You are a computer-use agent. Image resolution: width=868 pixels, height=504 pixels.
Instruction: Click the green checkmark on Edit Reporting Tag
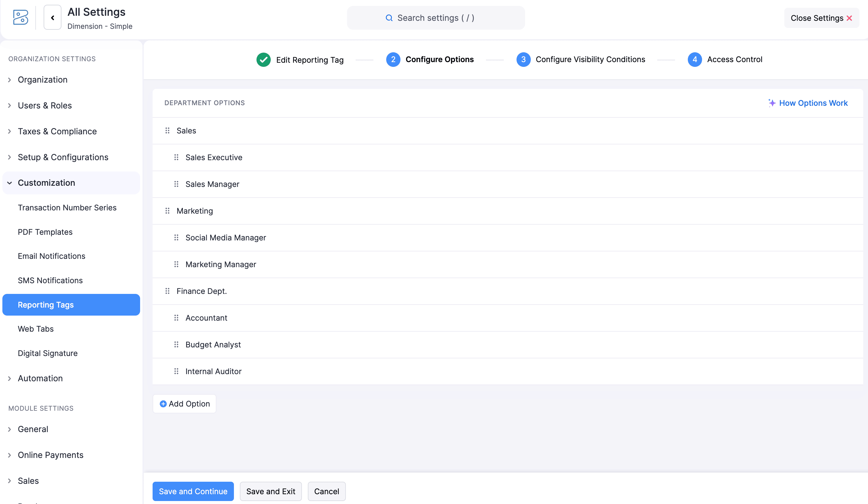[263, 59]
